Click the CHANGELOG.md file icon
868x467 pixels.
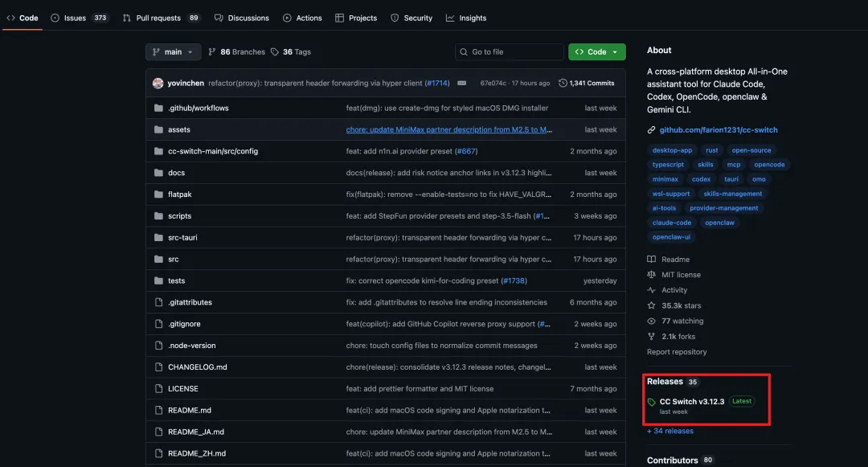coord(158,367)
